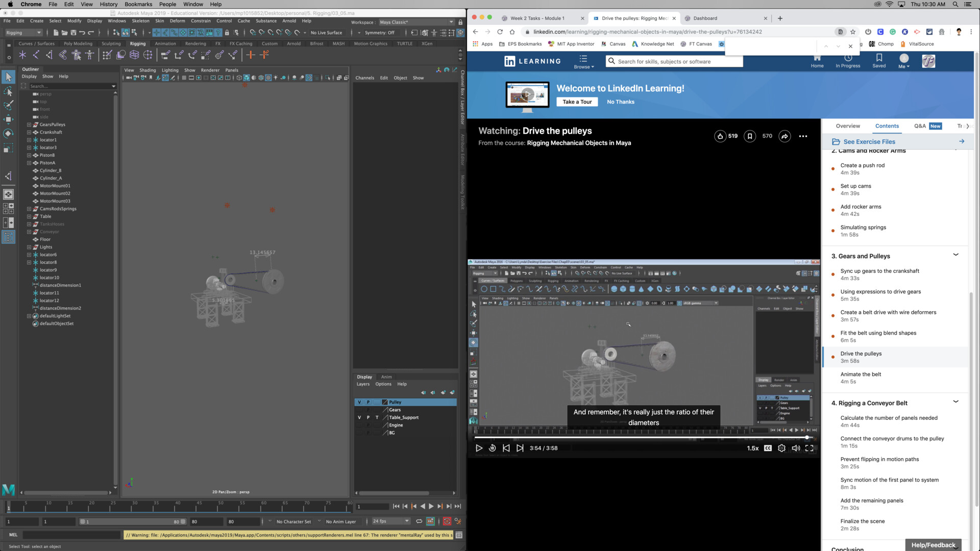The image size is (980, 551).
Task: Mute the video volume speaker
Action: (796, 448)
